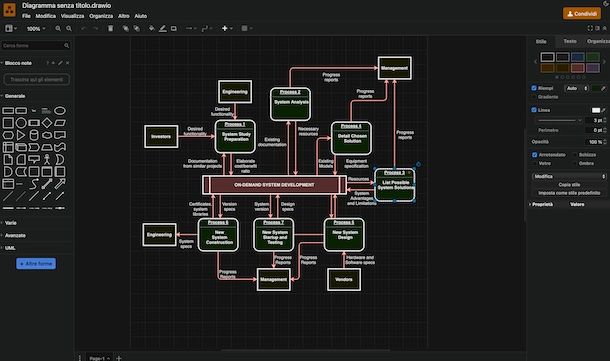Select the actor stick figure shape
Screen dimensions: 610x361
47,159
